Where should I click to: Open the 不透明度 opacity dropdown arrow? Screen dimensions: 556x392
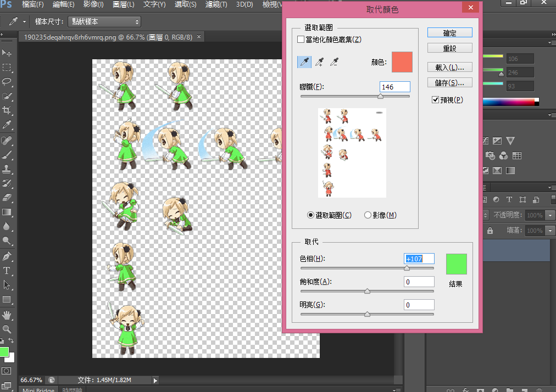[551, 215]
